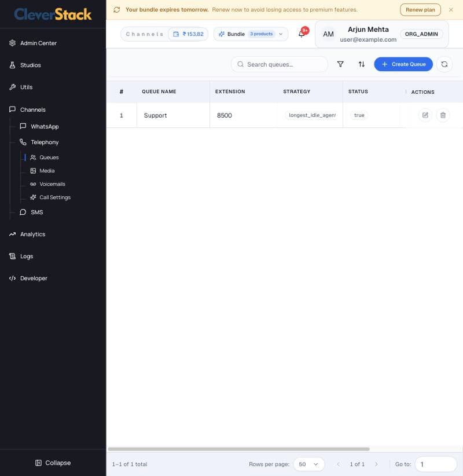Click the 'longest_idle_agent' strategy tag
The height and width of the screenshot is (476, 463).
click(311, 115)
